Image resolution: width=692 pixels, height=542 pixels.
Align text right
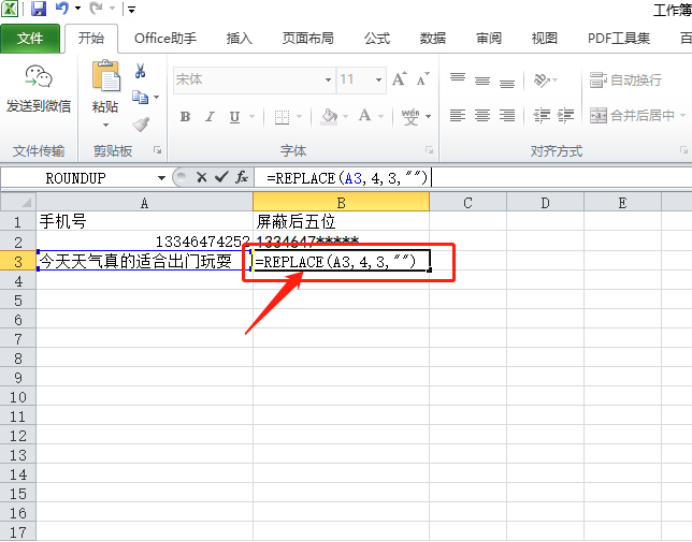(507, 116)
